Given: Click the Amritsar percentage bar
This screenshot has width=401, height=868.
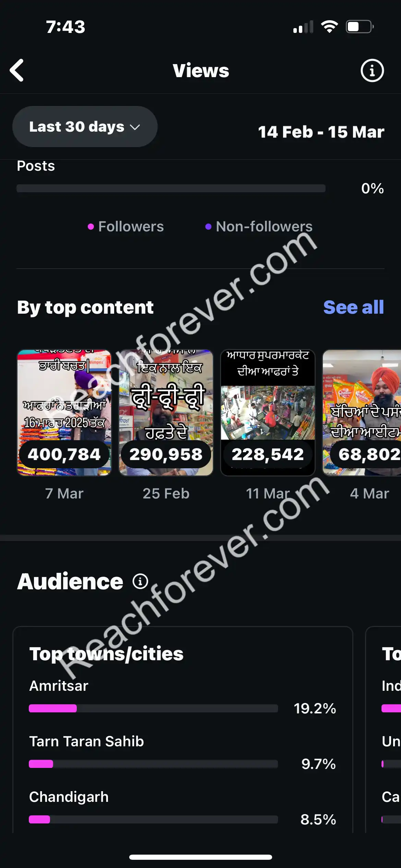Looking at the screenshot, I should pos(153,708).
